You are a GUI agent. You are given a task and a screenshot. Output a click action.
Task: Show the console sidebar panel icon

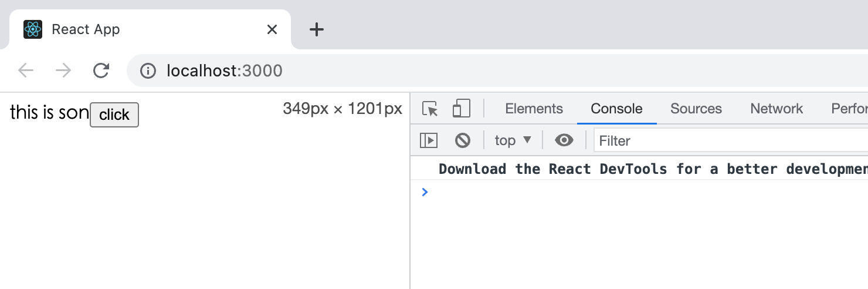[x=429, y=140]
